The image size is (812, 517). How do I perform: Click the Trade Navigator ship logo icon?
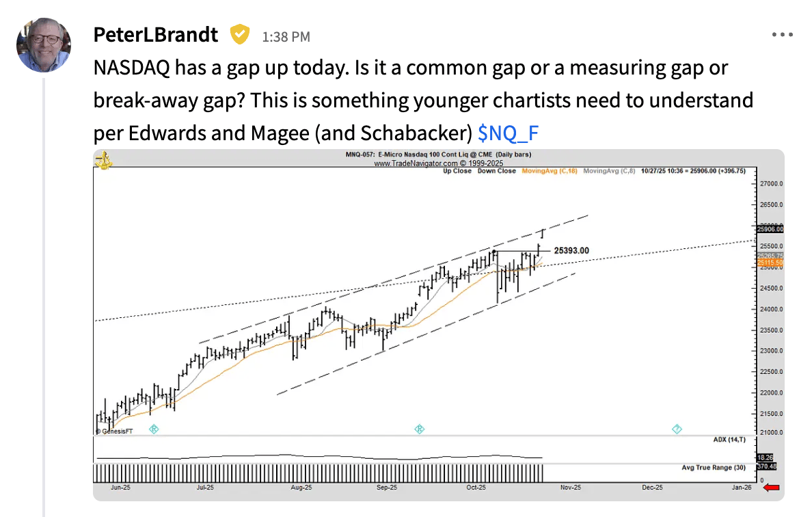point(104,160)
